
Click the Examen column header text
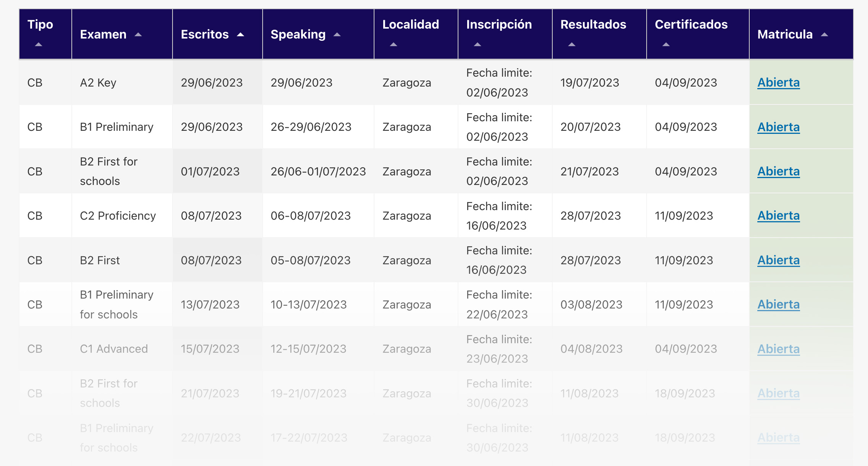click(103, 34)
